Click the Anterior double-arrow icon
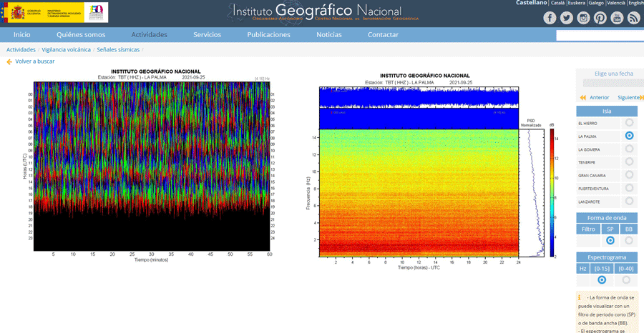 [x=582, y=98]
